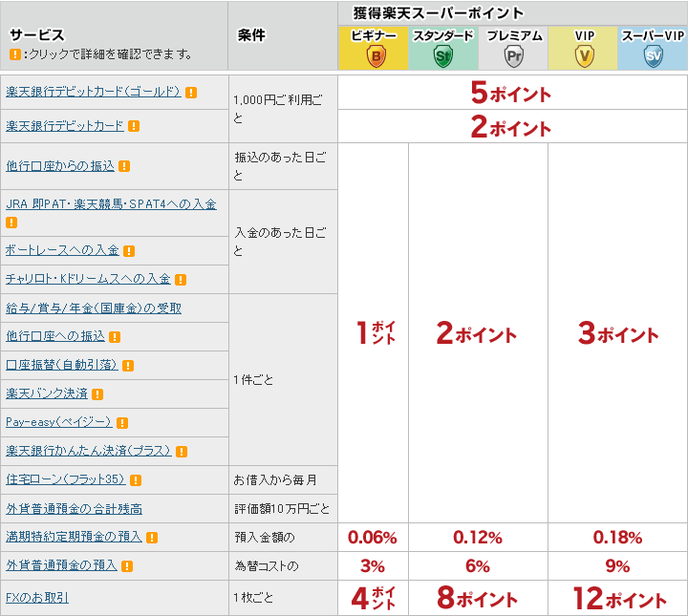Open info icon beside 住宅ローン(フラット35)
Screen dimensions: 688x616
pos(136,480)
